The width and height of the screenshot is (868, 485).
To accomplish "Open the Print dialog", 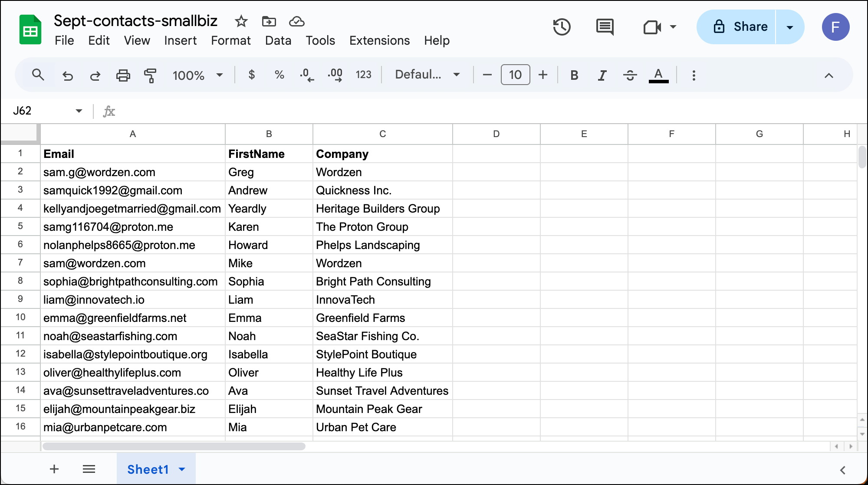I will [123, 75].
